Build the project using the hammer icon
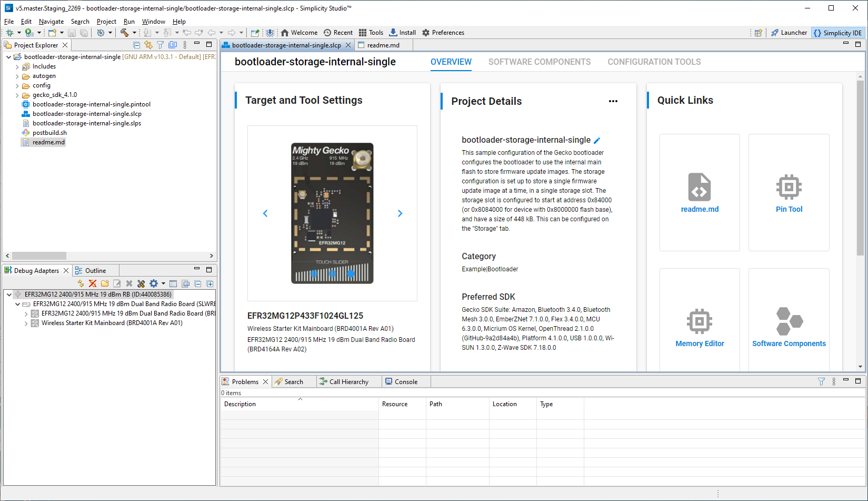This screenshot has height=501, width=868. (x=126, y=33)
